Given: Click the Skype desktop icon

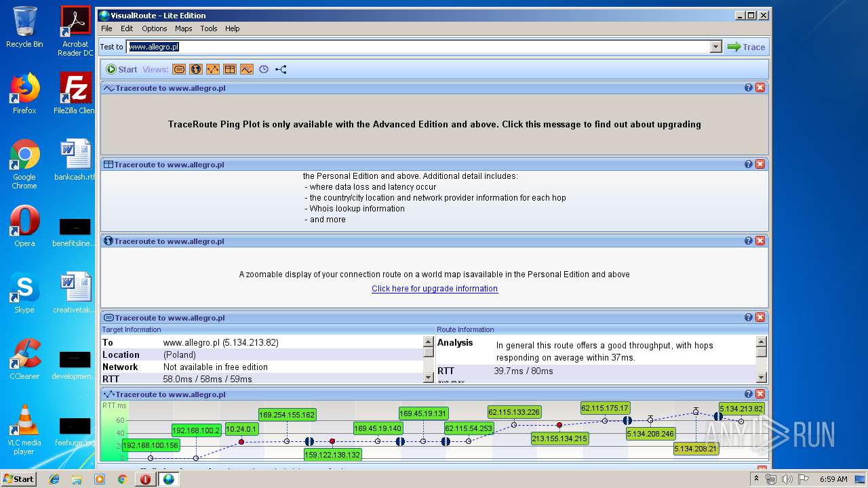Looking at the screenshot, I should click(24, 293).
